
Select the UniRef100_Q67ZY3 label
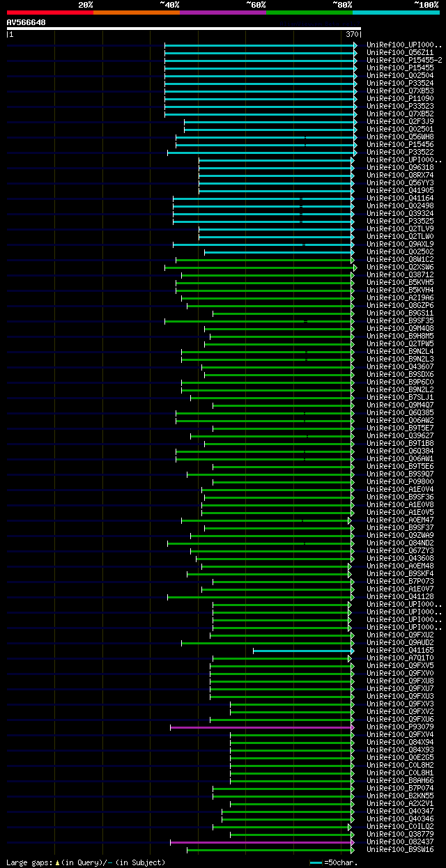click(400, 550)
